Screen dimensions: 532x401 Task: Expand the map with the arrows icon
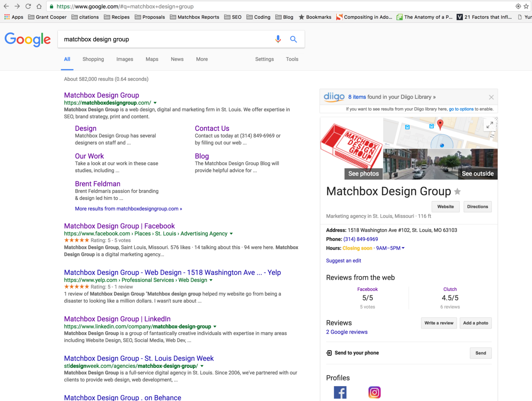[x=490, y=125]
